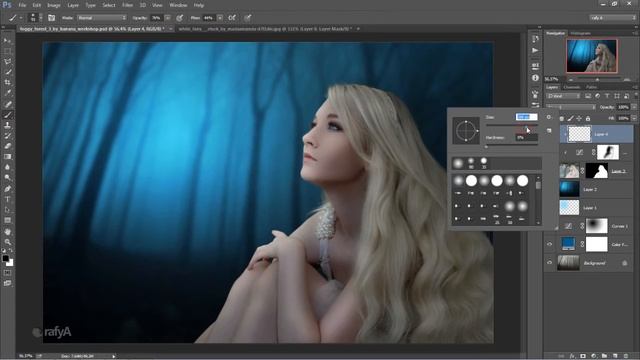The height and width of the screenshot is (360, 640).
Task: Toggle visibility of Background layer
Action: (549, 263)
